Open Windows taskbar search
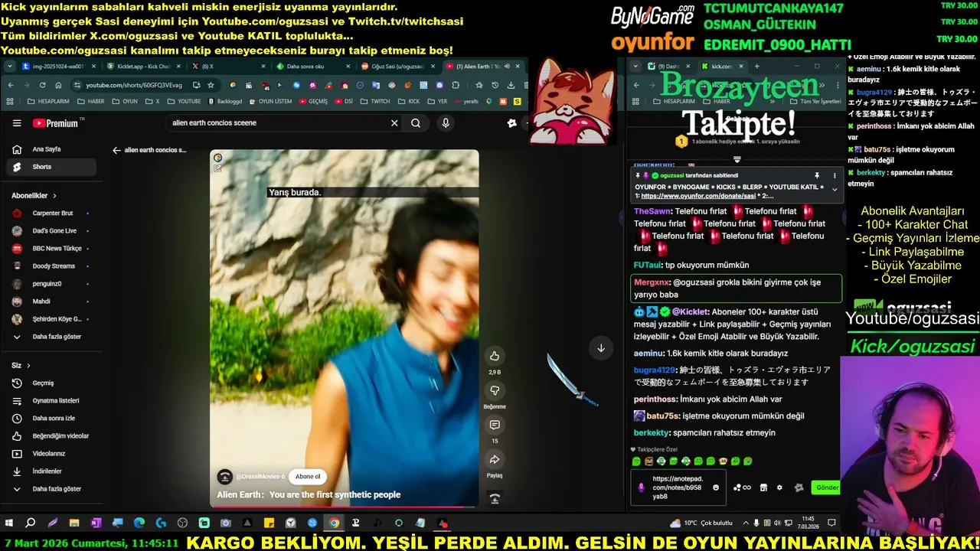 tap(31, 523)
